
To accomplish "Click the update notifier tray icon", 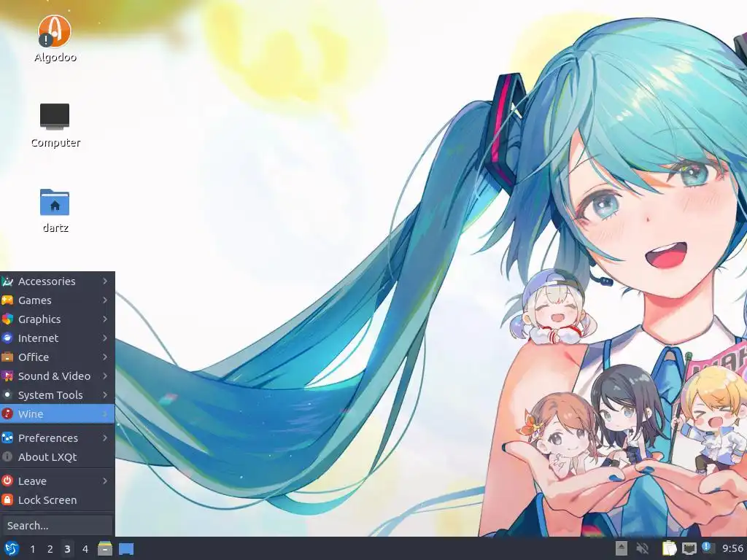I will 708,548.
